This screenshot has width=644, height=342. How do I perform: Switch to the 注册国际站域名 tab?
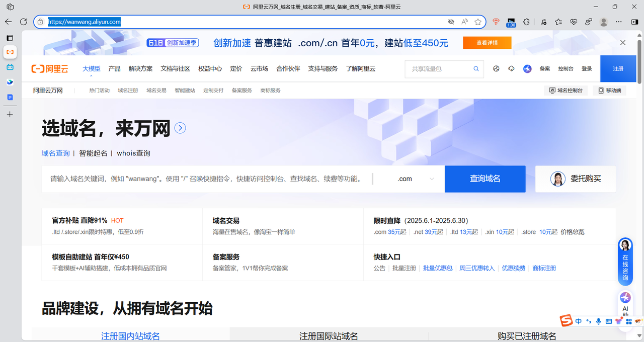(329, 336)
